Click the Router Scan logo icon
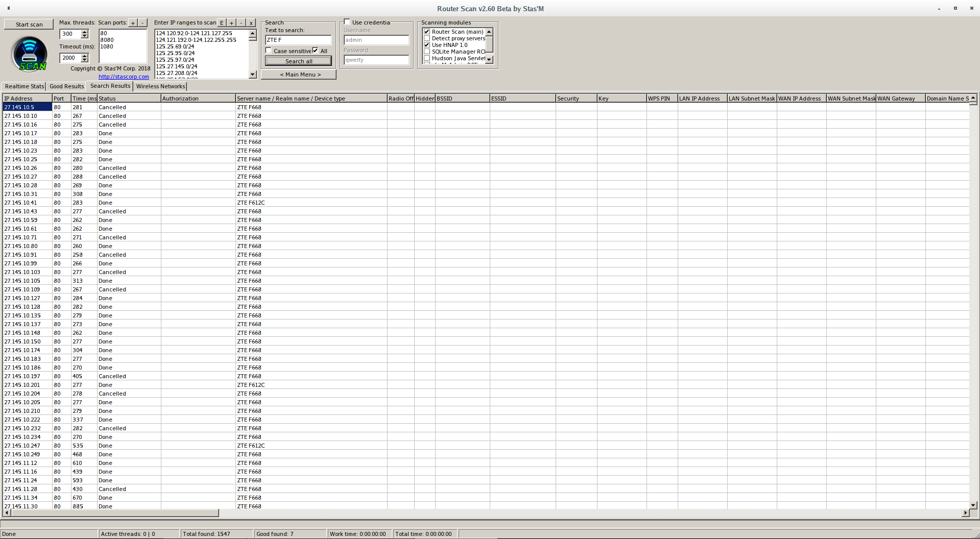980x539 pixels. tap(30, 54)
